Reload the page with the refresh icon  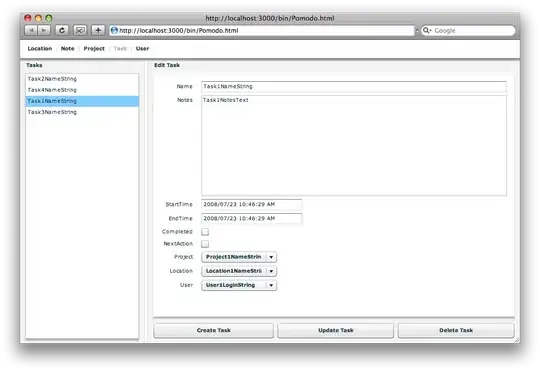pos(62,30)
